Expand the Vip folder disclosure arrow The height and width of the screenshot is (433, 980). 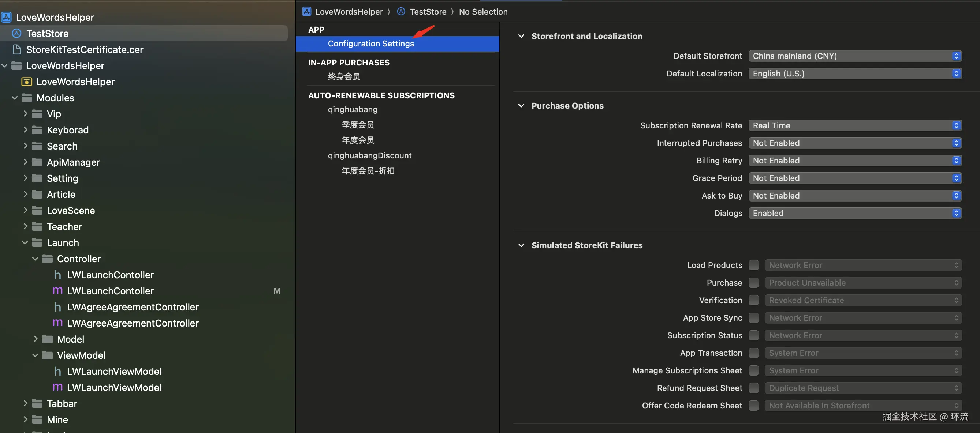click(25, 114)
